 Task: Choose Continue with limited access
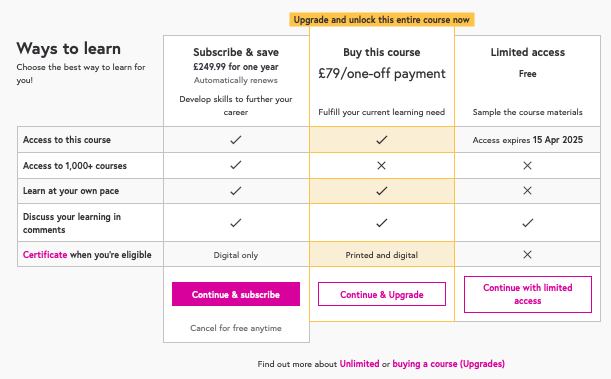coord(528,294)
